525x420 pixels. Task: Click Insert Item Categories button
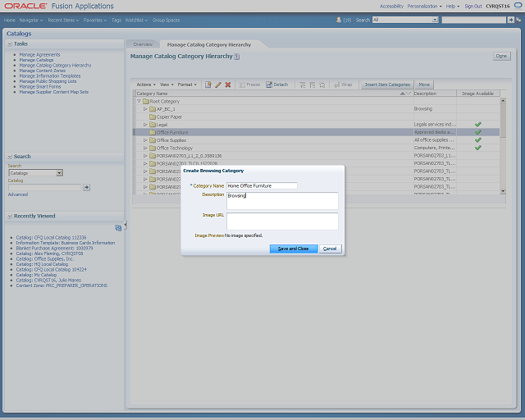[387, 84]
